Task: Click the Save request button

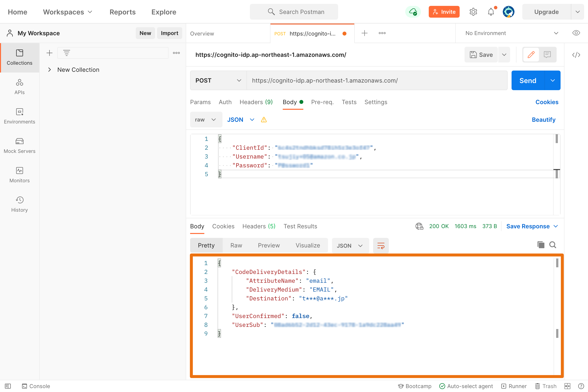Action: [481, 54]
